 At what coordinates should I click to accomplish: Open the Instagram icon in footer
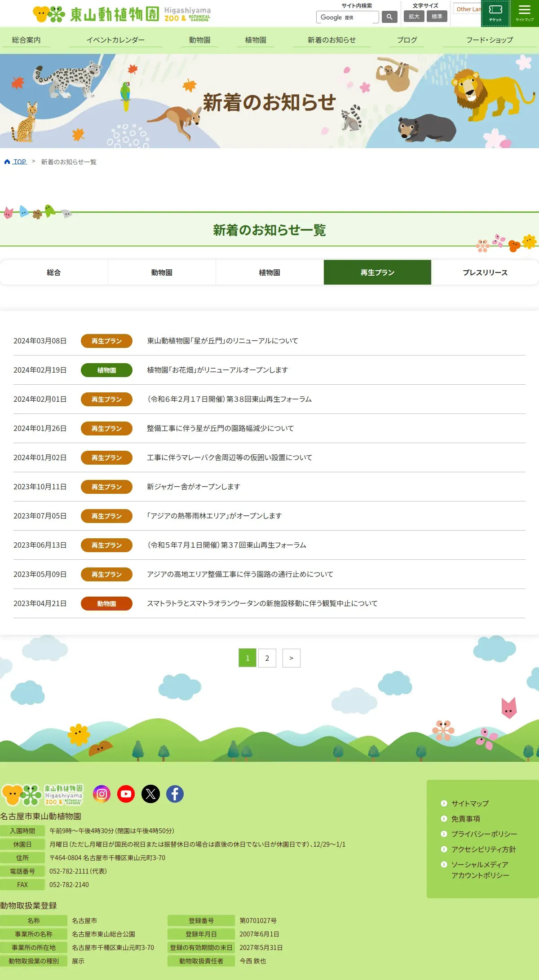[x=102, y=794]
